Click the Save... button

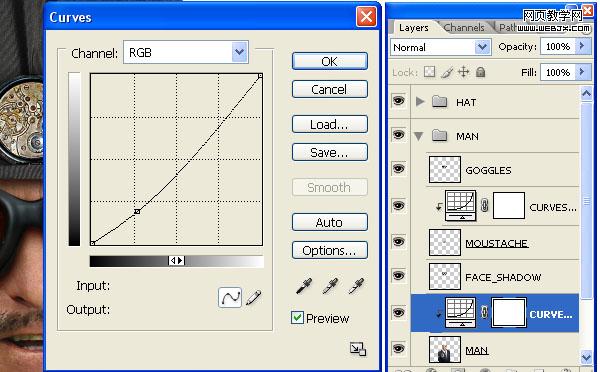(x=330, y=152)
